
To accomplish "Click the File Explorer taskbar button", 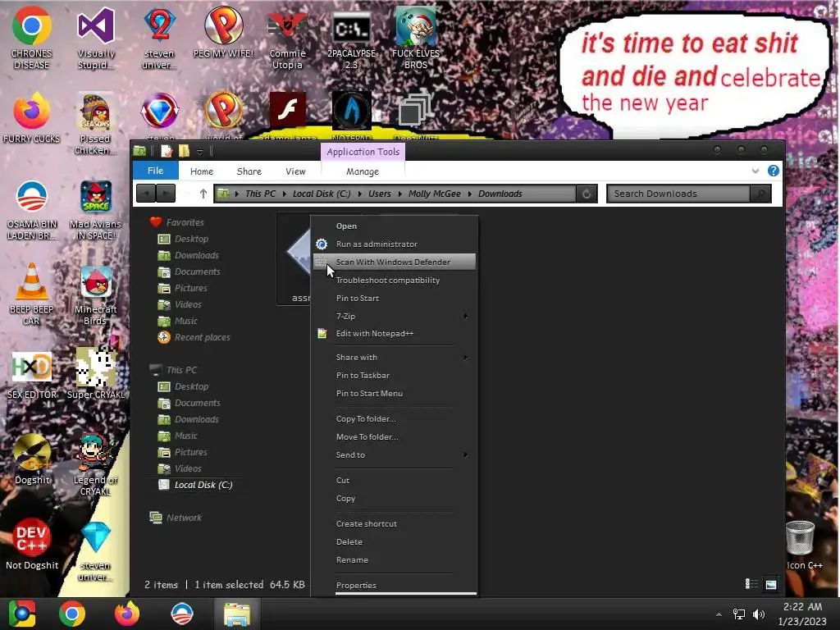I will click(x=236, y=614).
